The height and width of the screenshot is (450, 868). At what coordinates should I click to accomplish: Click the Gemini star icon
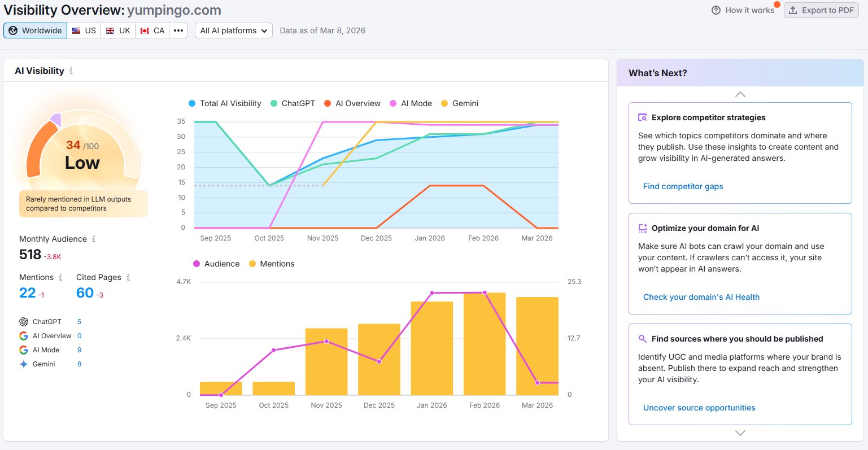click(24, 364)
